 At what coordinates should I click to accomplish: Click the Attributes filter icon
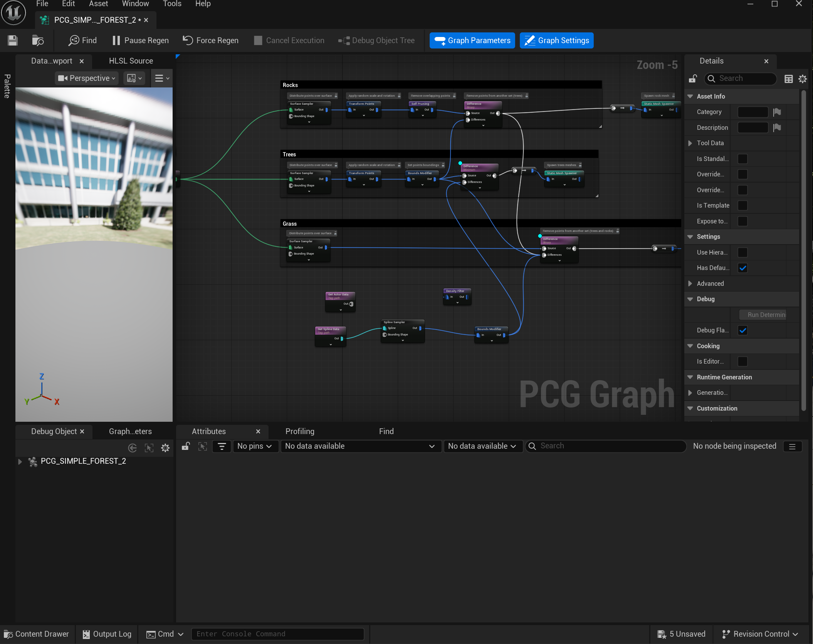[222, 446]
